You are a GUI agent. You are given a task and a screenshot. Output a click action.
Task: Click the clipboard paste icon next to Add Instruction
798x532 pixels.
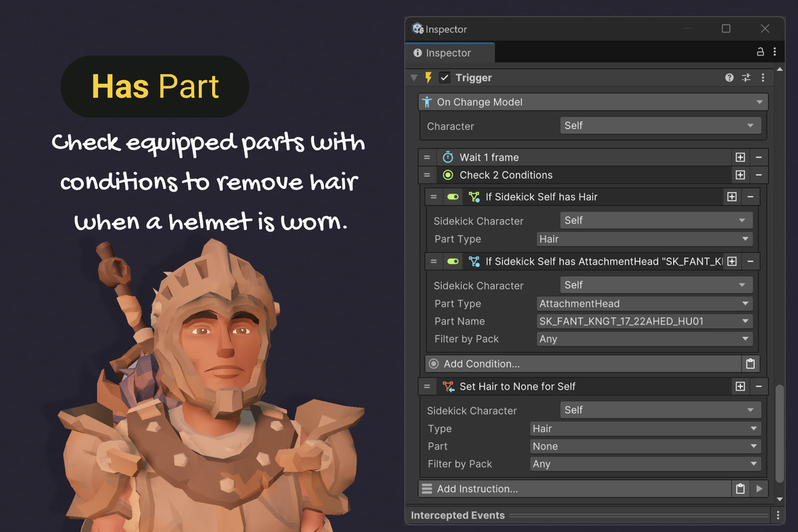(x=740, y=489)
